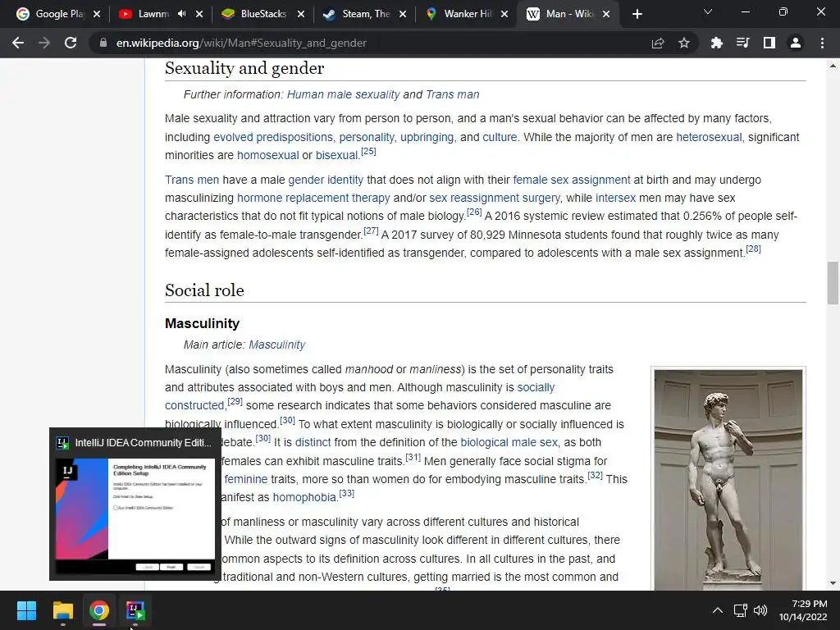Image resolution: width=840 pixels, height=630 pixels.
Task: Click the page vertical scrollbar thumb
Action: [833, 283]
